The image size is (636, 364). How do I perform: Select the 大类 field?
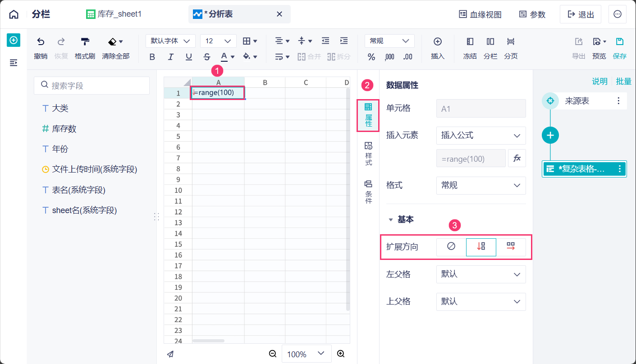pyautogui.click(x=55, y=109)
